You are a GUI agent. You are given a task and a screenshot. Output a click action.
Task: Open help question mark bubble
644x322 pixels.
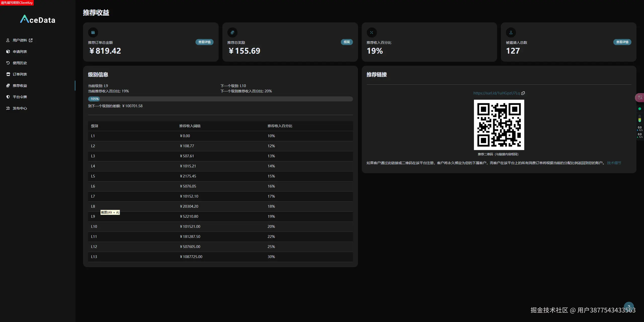click(x=629, y=307)
